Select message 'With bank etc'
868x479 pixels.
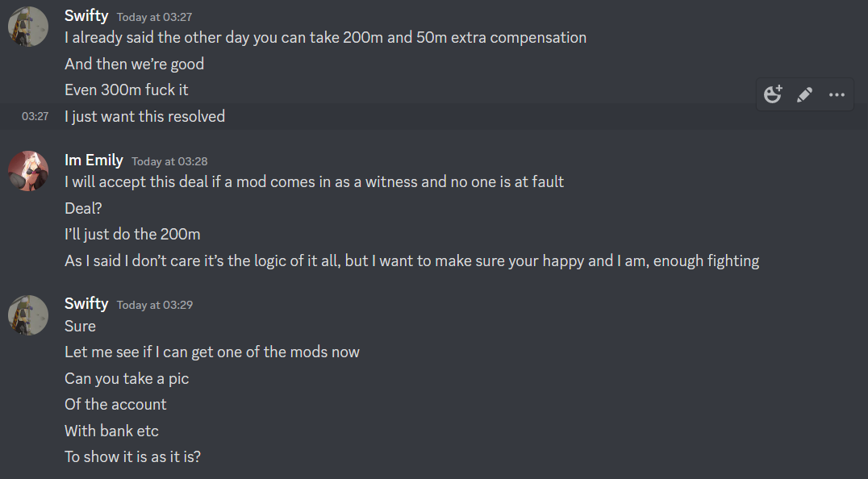click(111, 431)
